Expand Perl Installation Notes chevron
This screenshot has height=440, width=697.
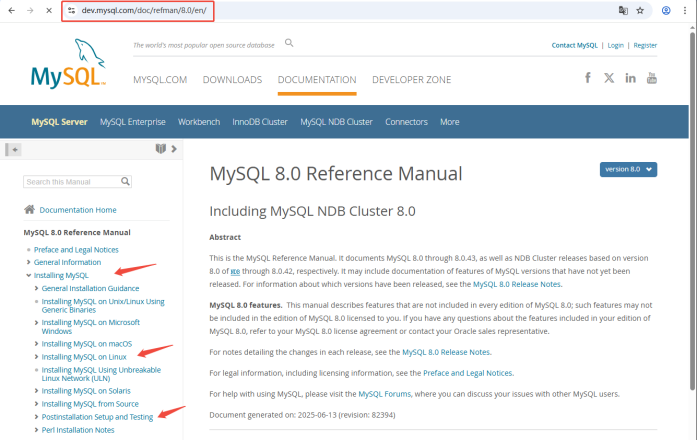point(36,430)
